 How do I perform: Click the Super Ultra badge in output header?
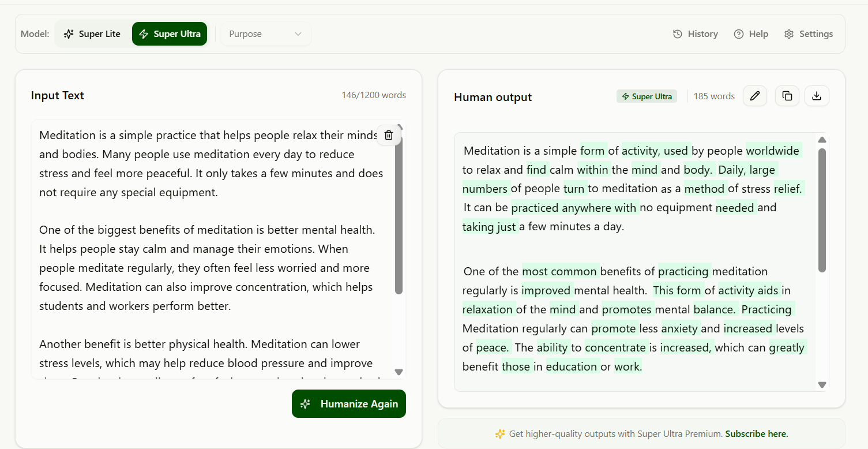[647, 96]
